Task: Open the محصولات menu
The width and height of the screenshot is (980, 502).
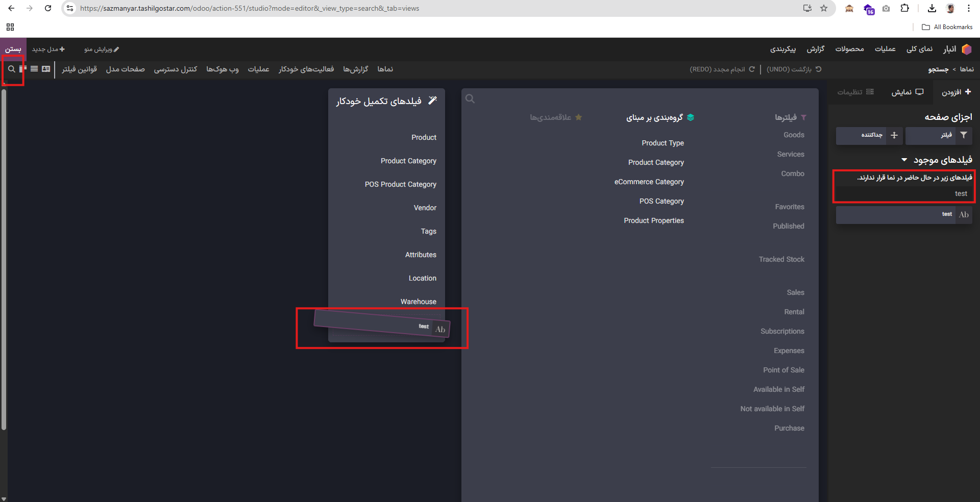Action: click(x=849, y=49)
